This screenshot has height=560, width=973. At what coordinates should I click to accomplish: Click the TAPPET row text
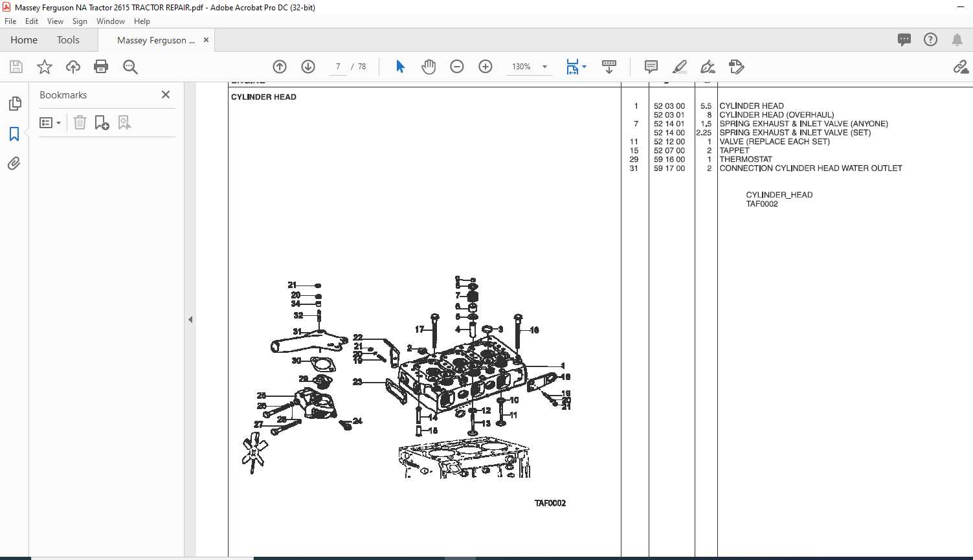click(734, 150)
